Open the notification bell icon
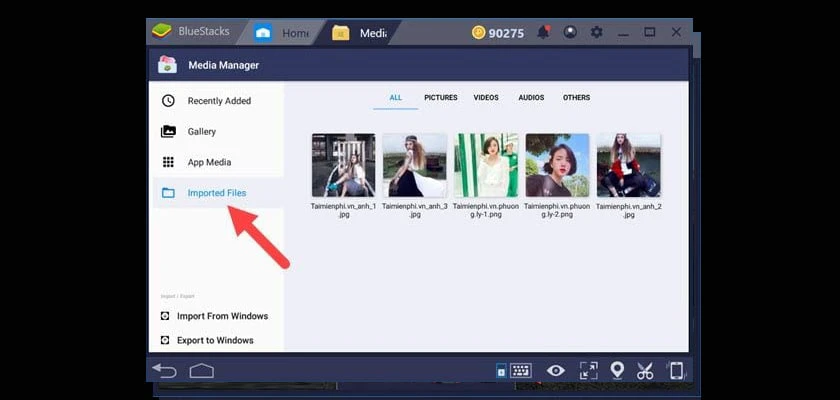This screenshot has height=400, width=840. tap(544, 32)
